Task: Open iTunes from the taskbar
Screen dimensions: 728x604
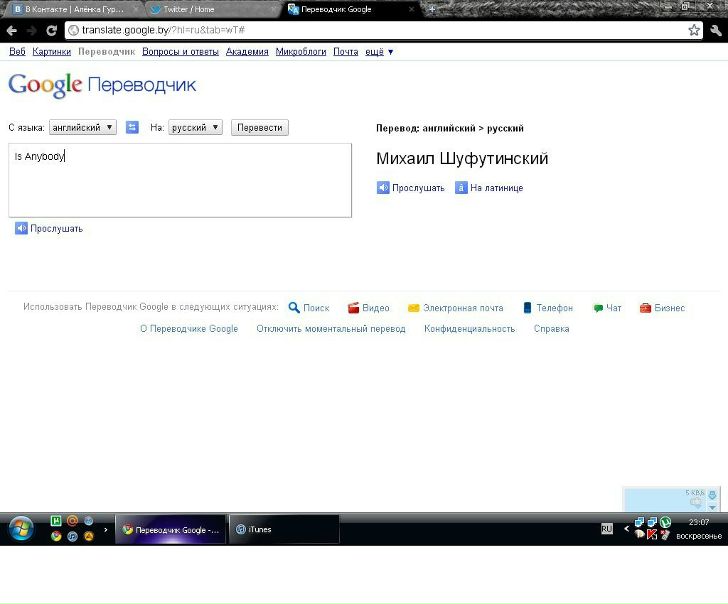Action: tap(283, 529)
